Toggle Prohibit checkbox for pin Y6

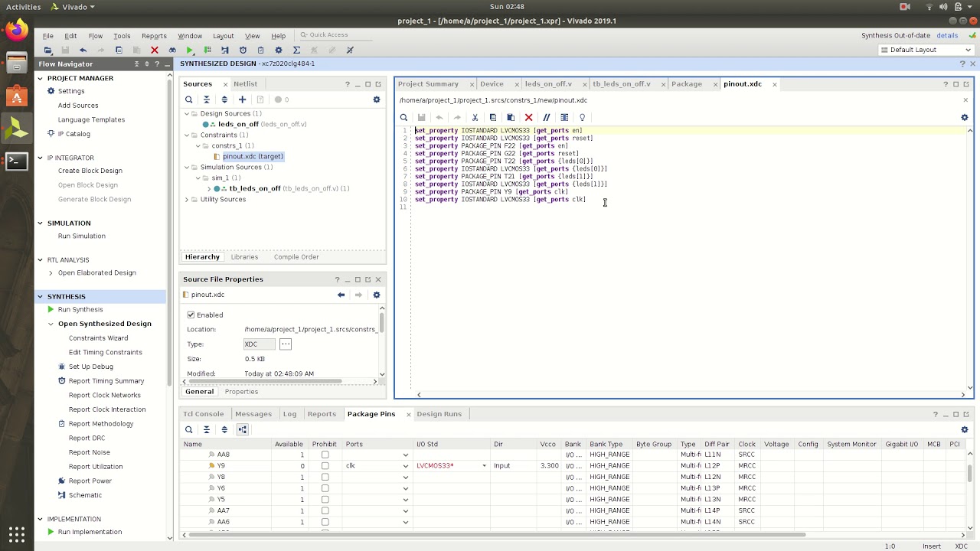[325, 488]
